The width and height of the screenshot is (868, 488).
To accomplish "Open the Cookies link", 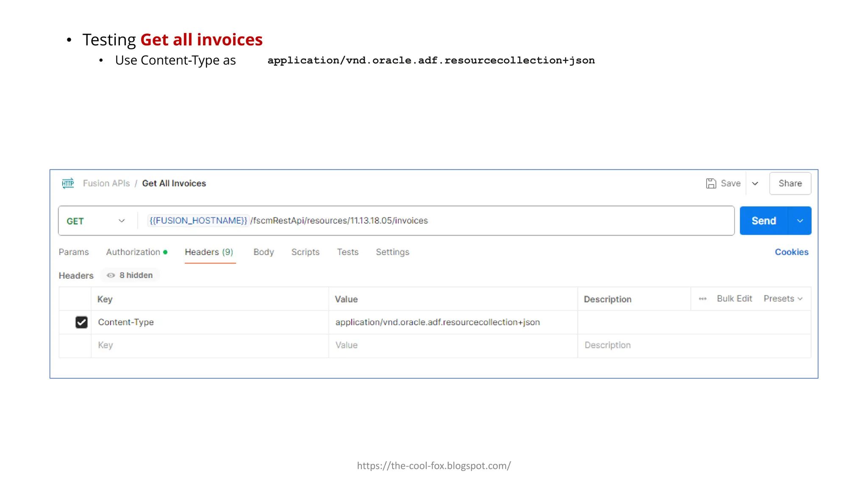I will 791,252.
